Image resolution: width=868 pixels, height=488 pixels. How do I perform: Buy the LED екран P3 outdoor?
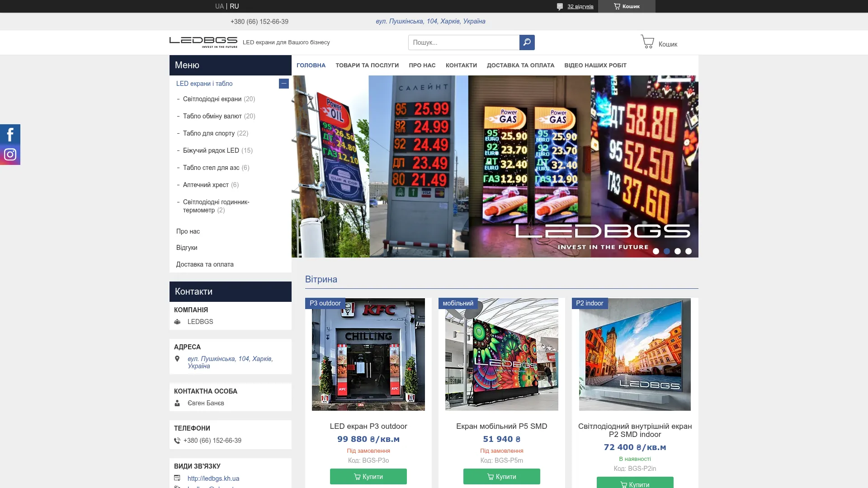click(368, 476)
